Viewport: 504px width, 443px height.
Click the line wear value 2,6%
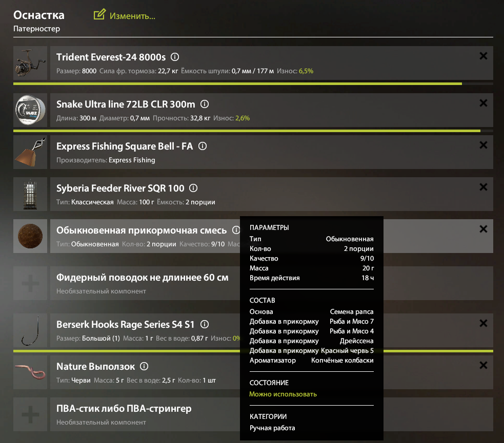coord(243,118)
